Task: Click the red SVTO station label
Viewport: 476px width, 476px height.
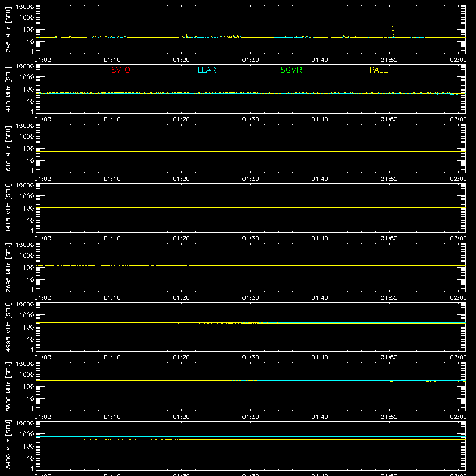Action: (x=121, y=70)
